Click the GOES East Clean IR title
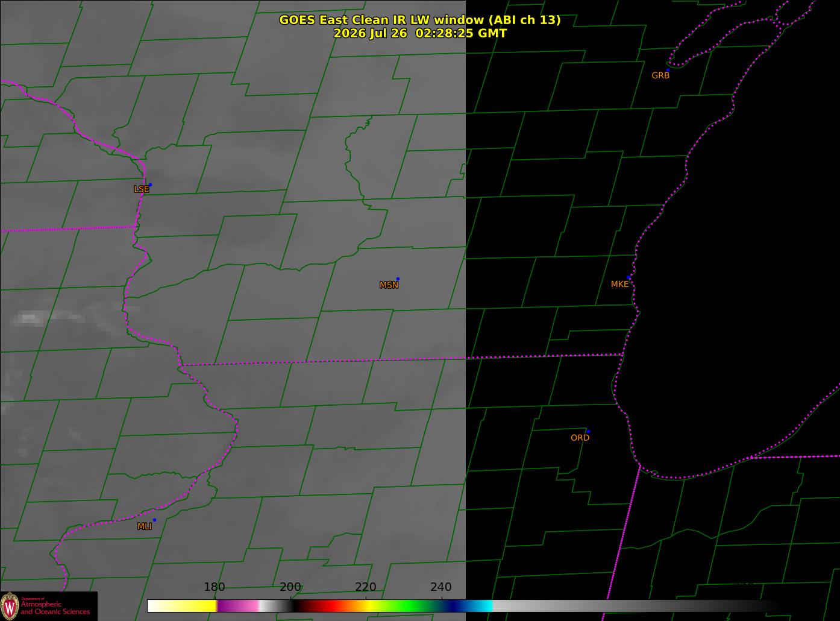Viewport: 840px width, 621px height. click(x=420, y=20)
